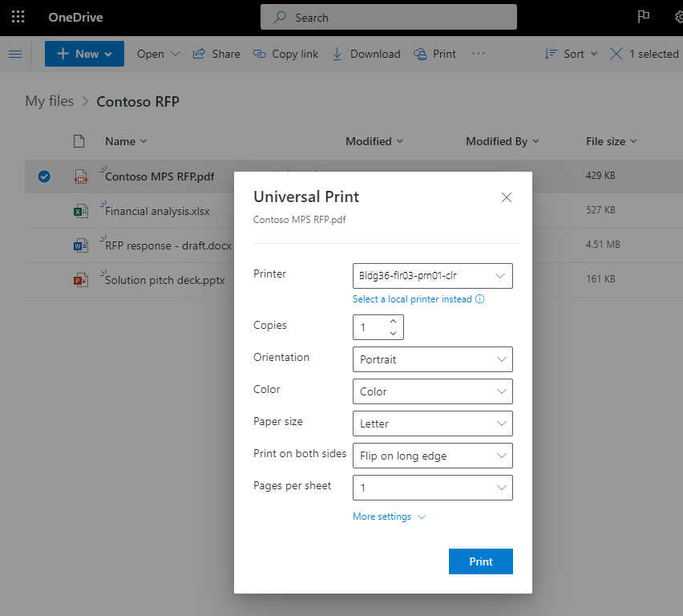
Task: Expand More settings in print dialog
Action: tap(389, 517)
